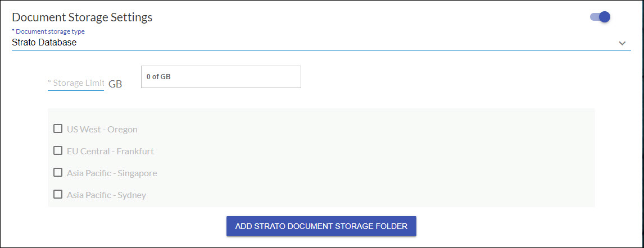Click the knob of the settings toggle
Image resolution: width=644 pixels, height=248 pixels.
[x=605, y=17]
